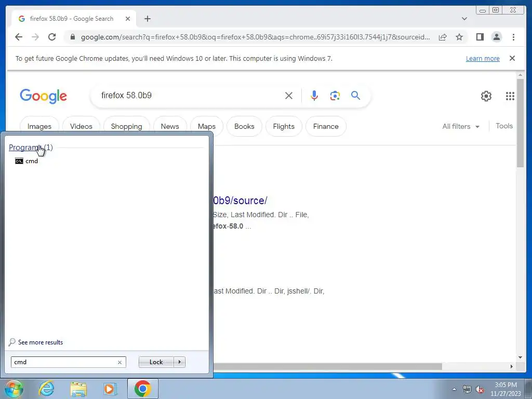Clear the Google search query with the X
The image size is (532, 399).
click(289, 96)
